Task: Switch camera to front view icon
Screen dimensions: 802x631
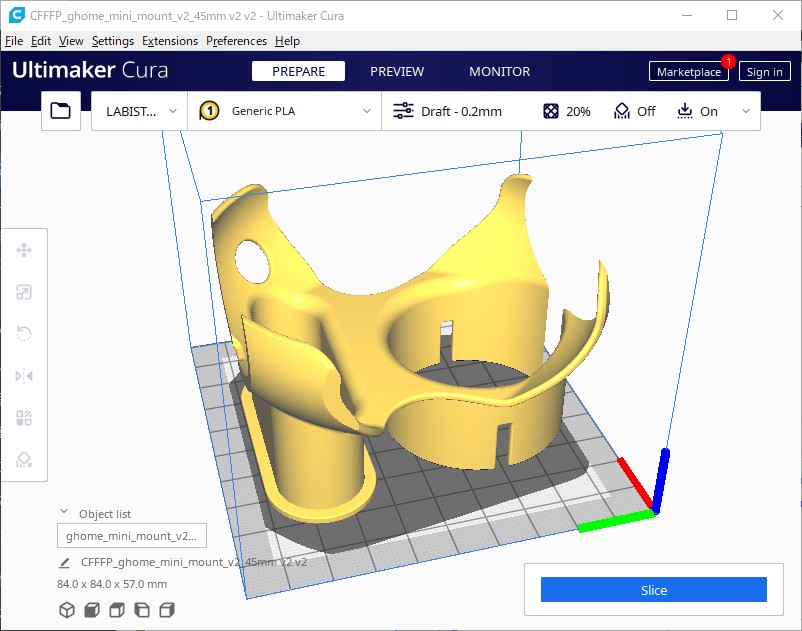Action: [x=91, y=609]
